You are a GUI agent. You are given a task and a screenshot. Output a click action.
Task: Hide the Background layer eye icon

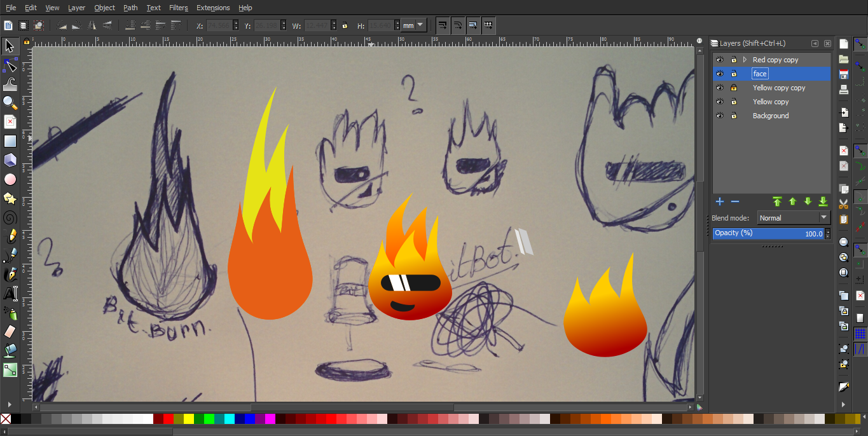720,116
